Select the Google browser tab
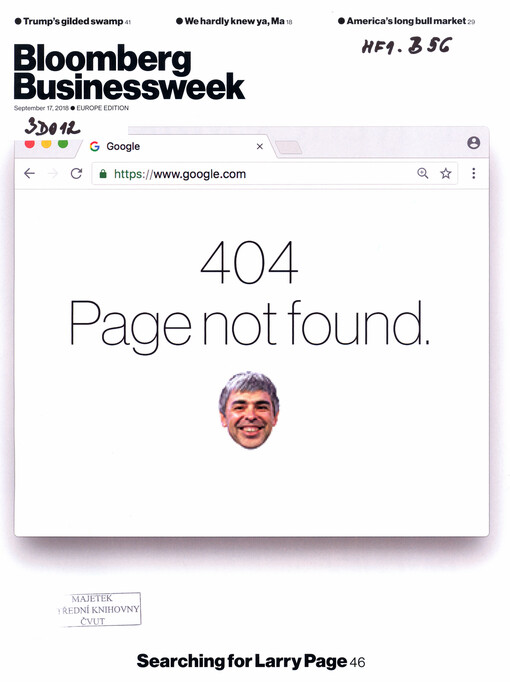 tap(174, 147)
